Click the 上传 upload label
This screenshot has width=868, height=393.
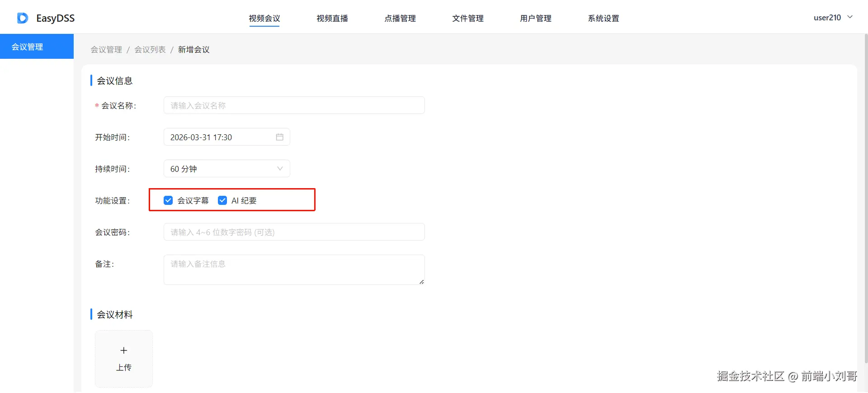(124, 368)
